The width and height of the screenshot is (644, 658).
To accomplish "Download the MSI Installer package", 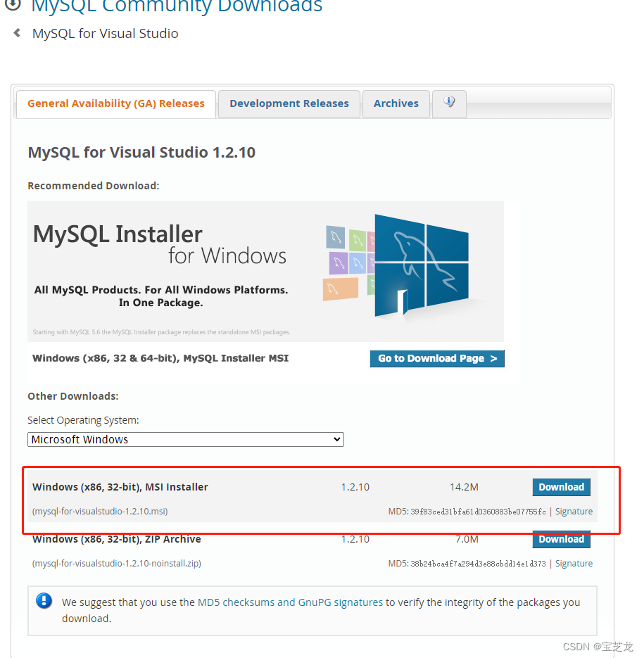I will 561,487.
